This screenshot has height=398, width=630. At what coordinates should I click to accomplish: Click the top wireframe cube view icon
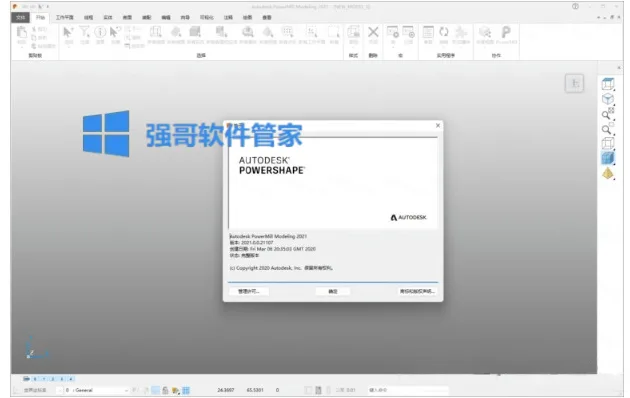click(608, 84)
